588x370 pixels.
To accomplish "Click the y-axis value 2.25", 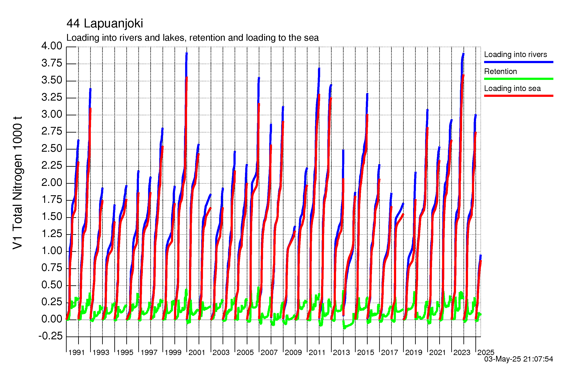I will pos(52,165).
